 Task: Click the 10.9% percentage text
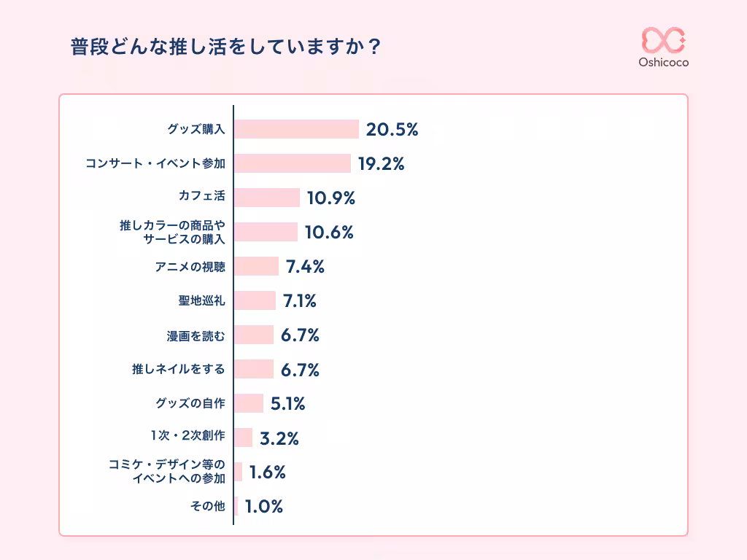[330, 198]
